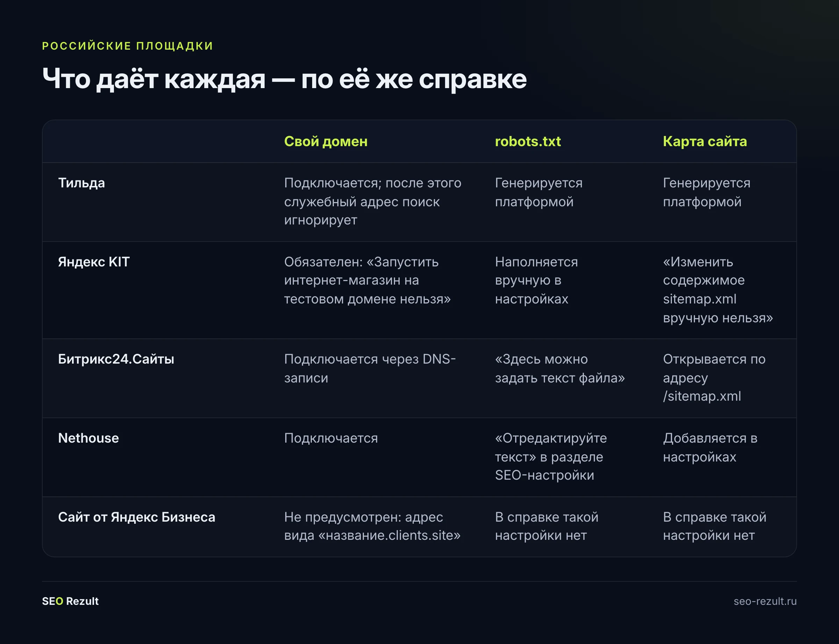Select "Генерируется платформой" in Тильда's robots.txt column
The width and height of the screenshot is (839, 644).
click(x=538, y=192)
